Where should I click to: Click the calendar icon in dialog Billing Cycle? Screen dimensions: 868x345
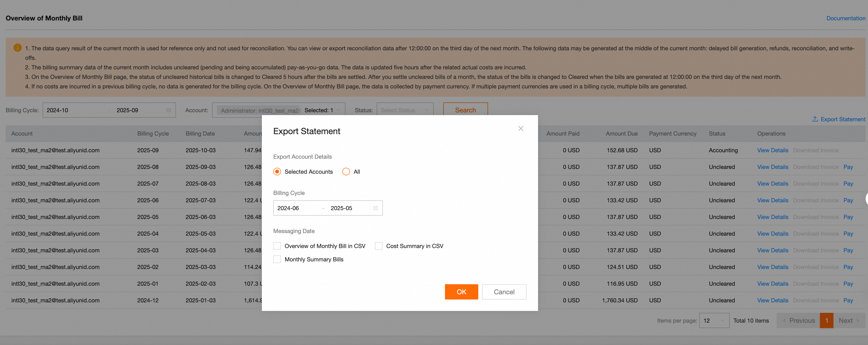point(375,208)
